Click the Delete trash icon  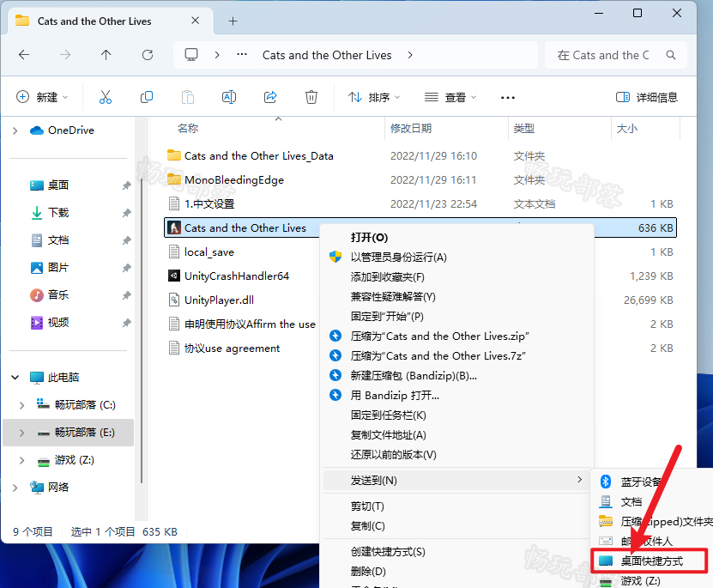point(311,97)
